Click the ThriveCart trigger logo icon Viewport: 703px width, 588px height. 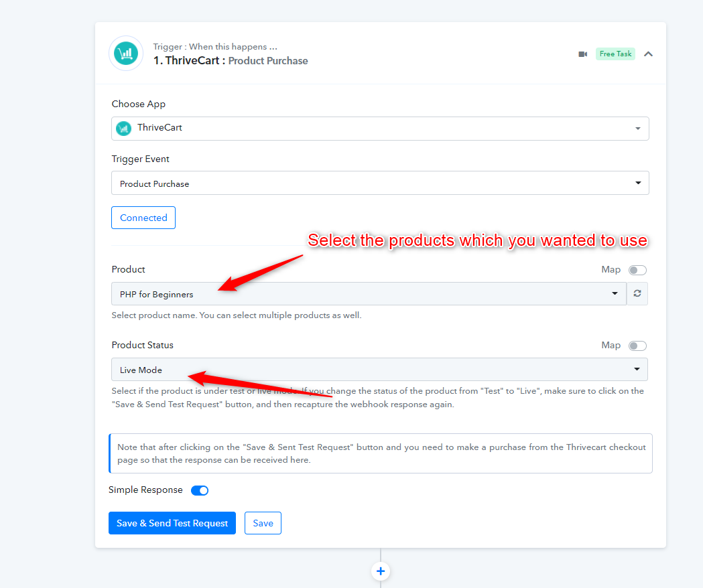click(x=126, y=54)
